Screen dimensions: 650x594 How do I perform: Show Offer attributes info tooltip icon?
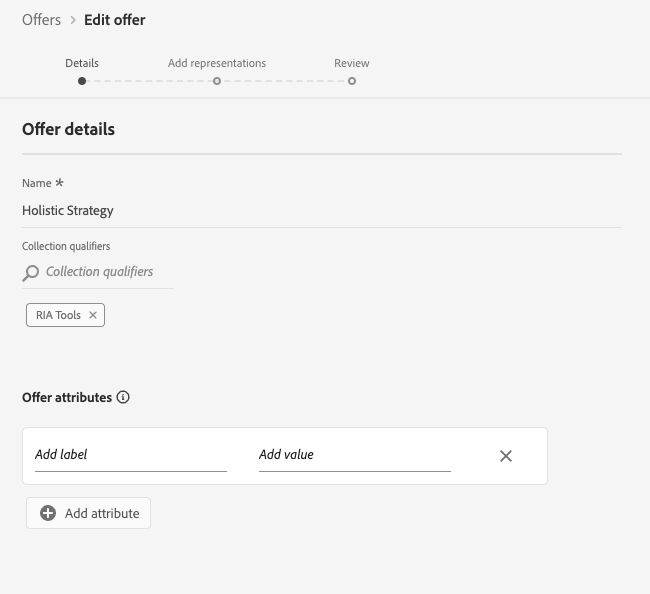tap(123, 397)
